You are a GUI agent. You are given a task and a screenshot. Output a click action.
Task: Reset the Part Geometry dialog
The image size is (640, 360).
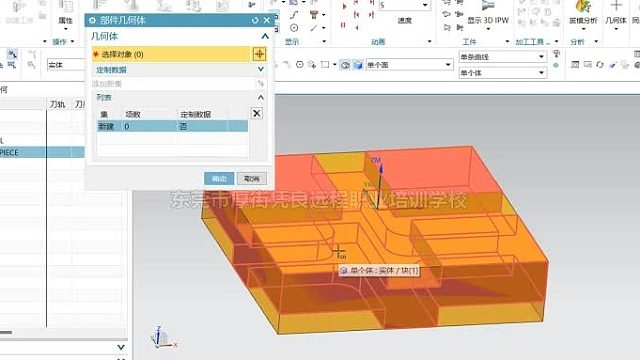click(x=255, y=20)
